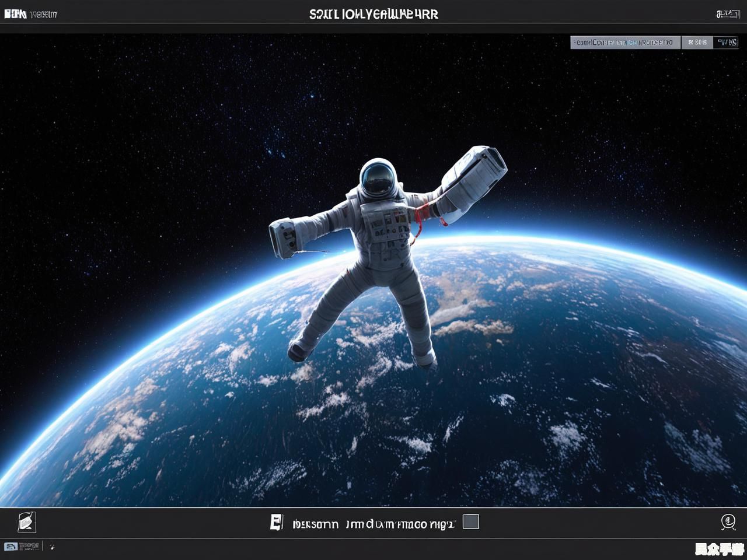Screen dimensions: 747x560
Task: Click the white logo icon in title bar
Action: click(x=15, y=13)
